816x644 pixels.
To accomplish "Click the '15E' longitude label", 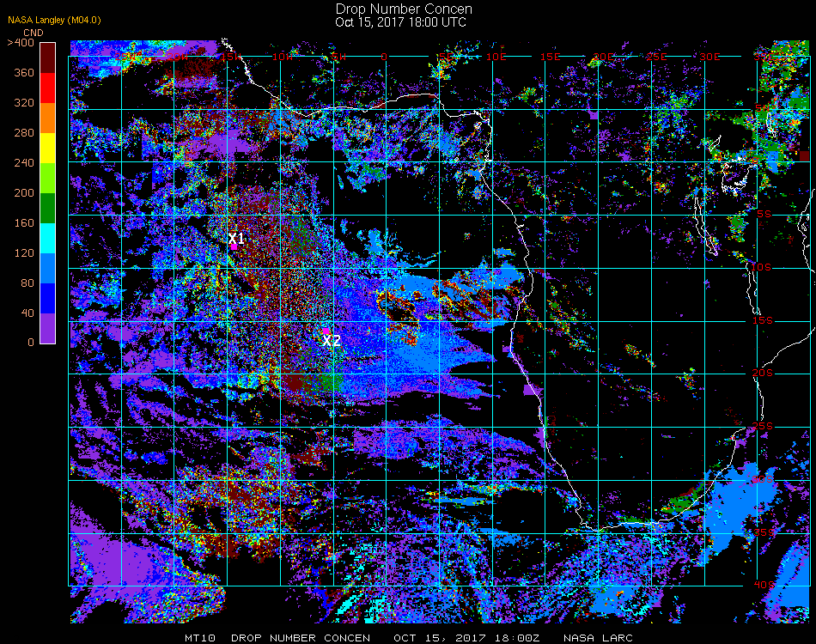I will click(550, 58).
